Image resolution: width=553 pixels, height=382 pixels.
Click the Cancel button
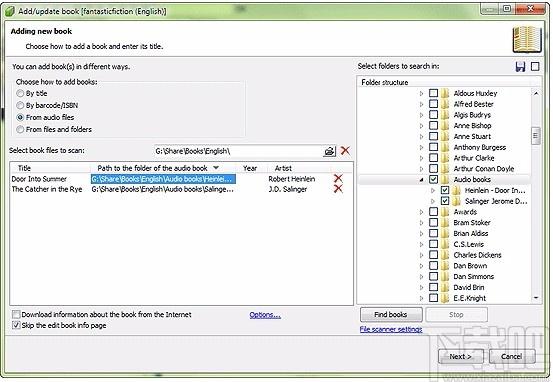pos(512,356)
